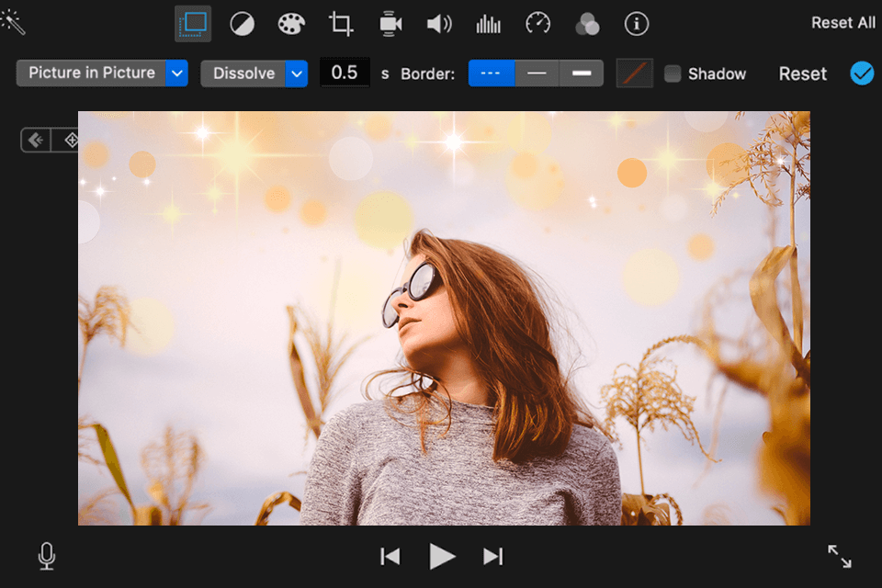Open the Dissolve transition dropdown
This screenshot has height=588, width=882.
tap(254, 73)
